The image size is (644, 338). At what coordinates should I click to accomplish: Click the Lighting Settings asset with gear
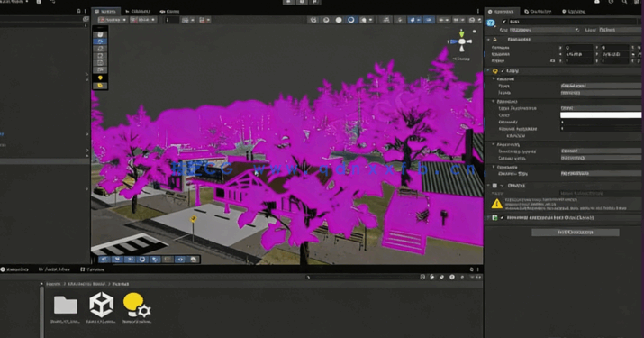pyautogui.click(x=137, y=306)
